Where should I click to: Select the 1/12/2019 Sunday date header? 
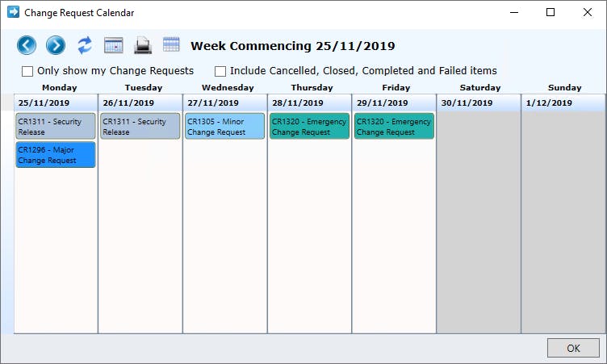click(563, 103)
